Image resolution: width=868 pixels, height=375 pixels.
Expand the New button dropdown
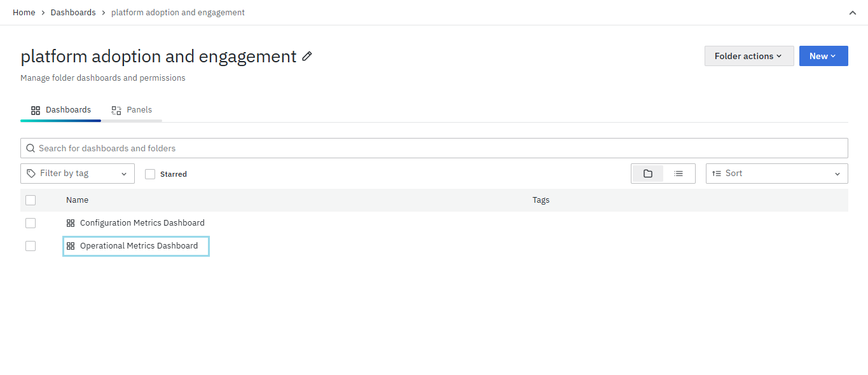pos(823,56)
